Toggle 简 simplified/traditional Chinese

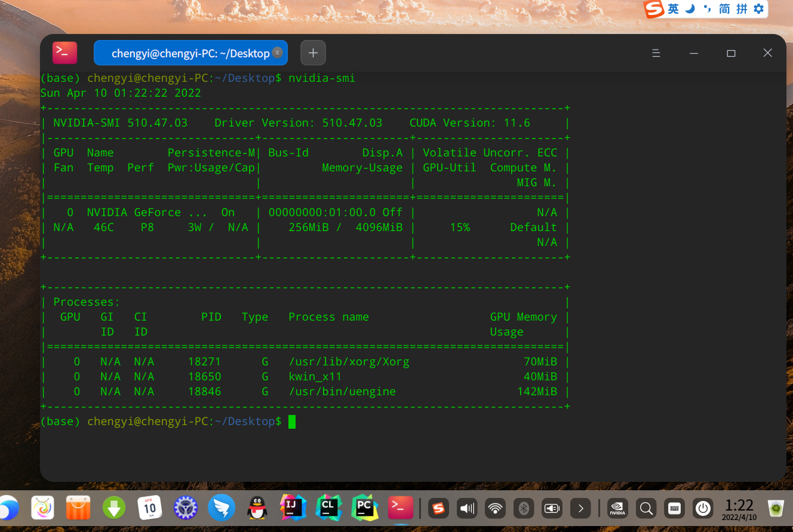(x=724, y=9)
